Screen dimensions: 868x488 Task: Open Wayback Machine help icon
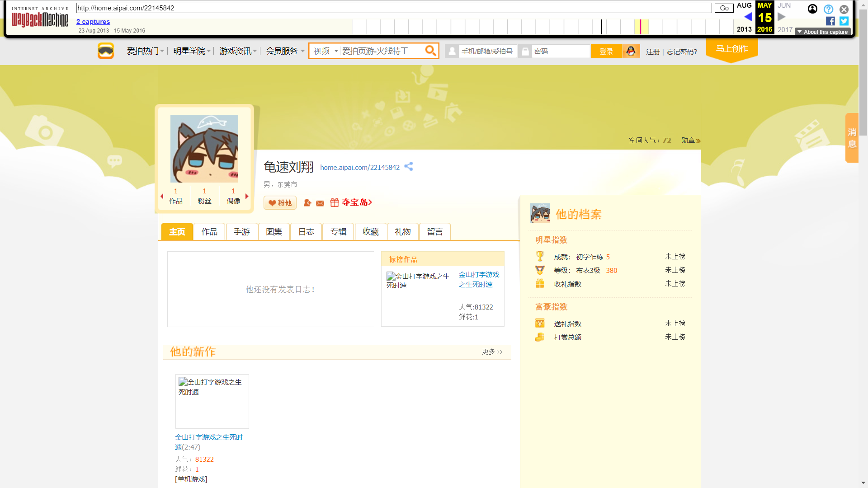coord(828,9)
